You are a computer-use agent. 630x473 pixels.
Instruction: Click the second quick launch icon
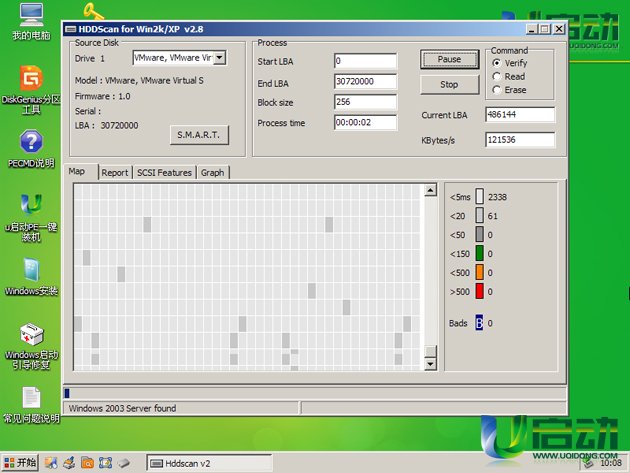coord(69,463)
